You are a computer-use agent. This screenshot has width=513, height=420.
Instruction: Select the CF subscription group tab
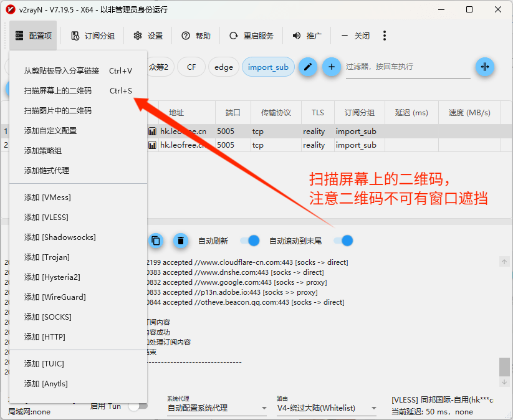[x=191, y=67]
